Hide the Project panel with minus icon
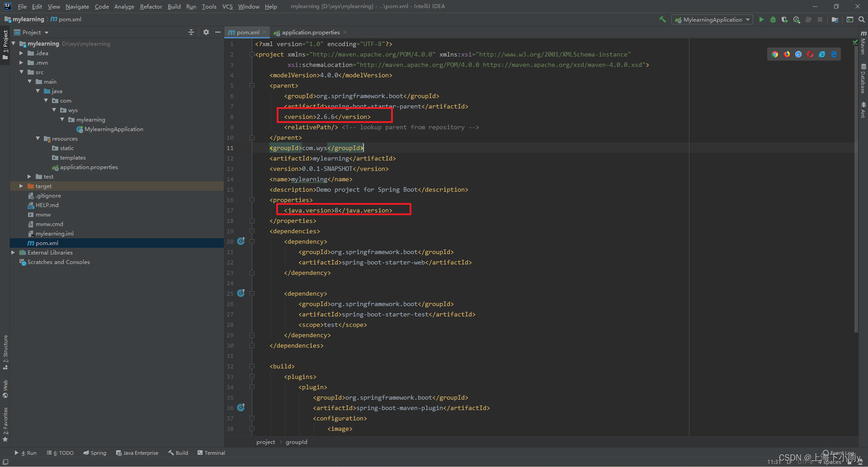Screen dimensions: 868x467 217,32
